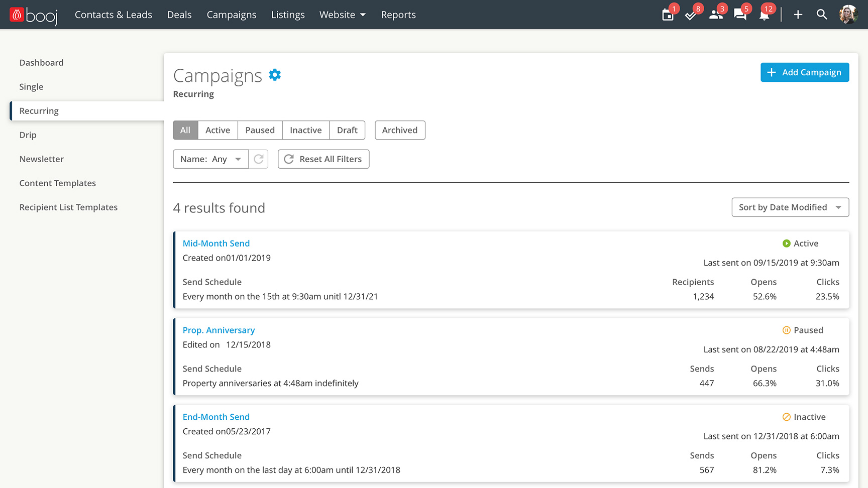
Task: Expand the Website menu
Action: tap(342, 15)
